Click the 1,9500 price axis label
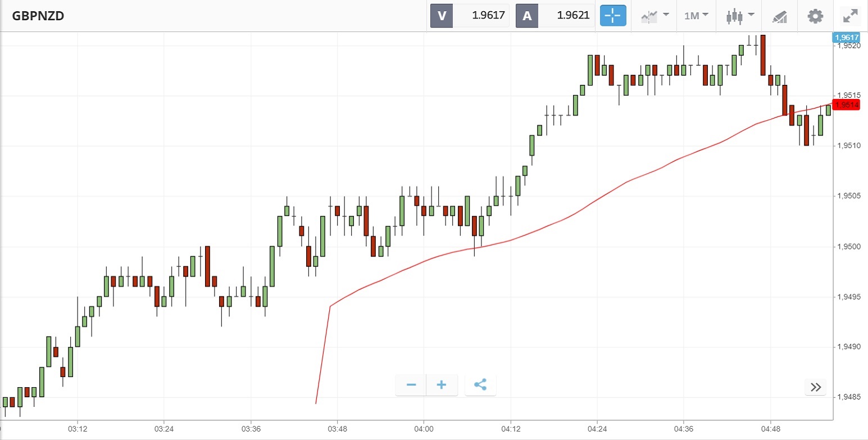Viewport: 868px width, 440px height. click(849, 247)
